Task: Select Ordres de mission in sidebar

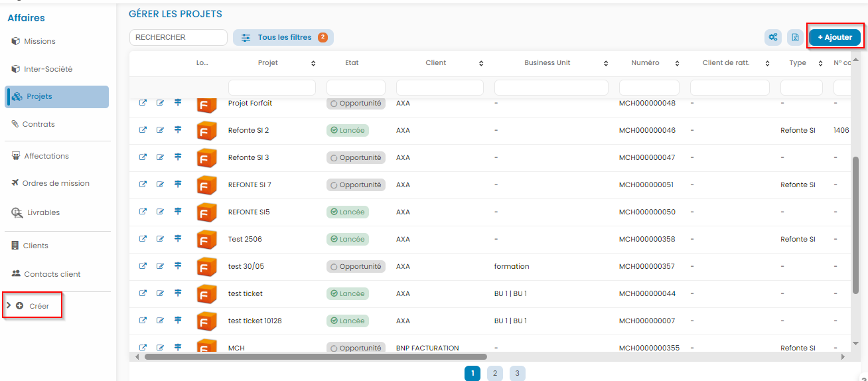Action: coord(56,183)
